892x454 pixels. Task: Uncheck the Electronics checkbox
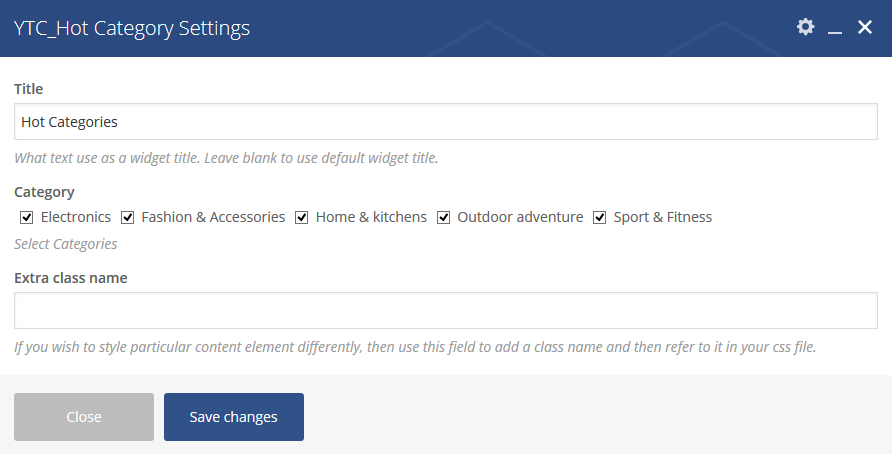(27, 217)
